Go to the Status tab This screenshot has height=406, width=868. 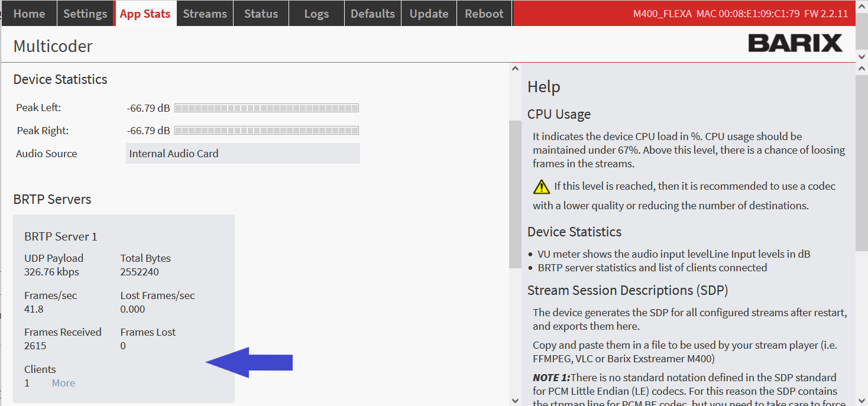(x=261, y=14)
